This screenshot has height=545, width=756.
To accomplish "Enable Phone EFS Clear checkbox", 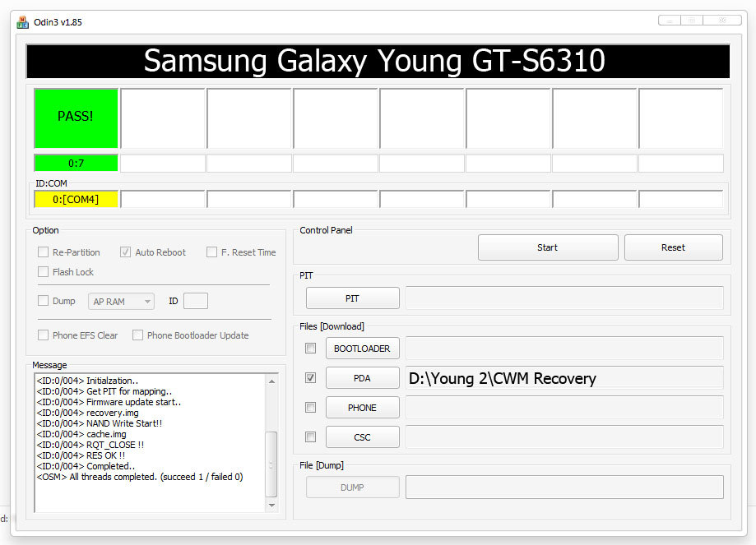I will (44, 335).
